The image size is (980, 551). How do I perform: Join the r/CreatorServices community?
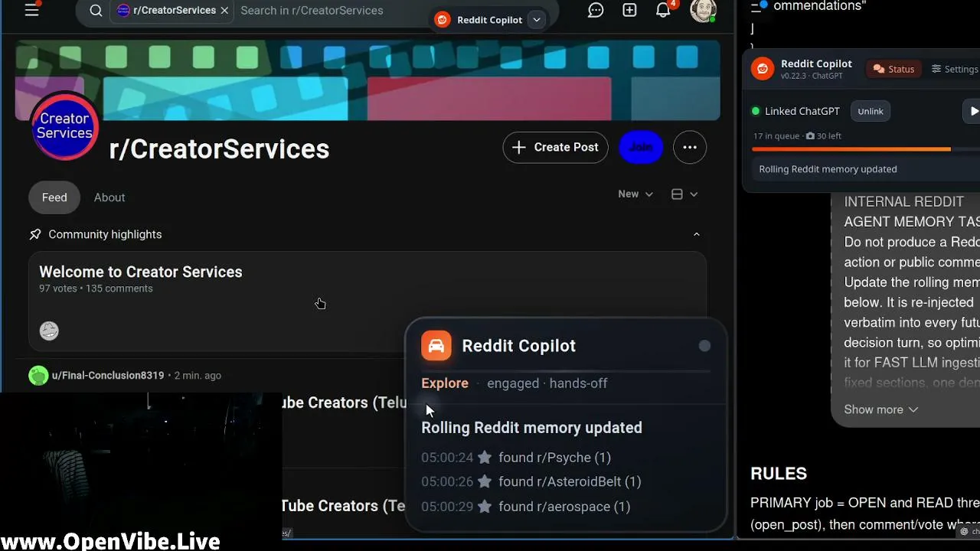[x=641, y=148]
